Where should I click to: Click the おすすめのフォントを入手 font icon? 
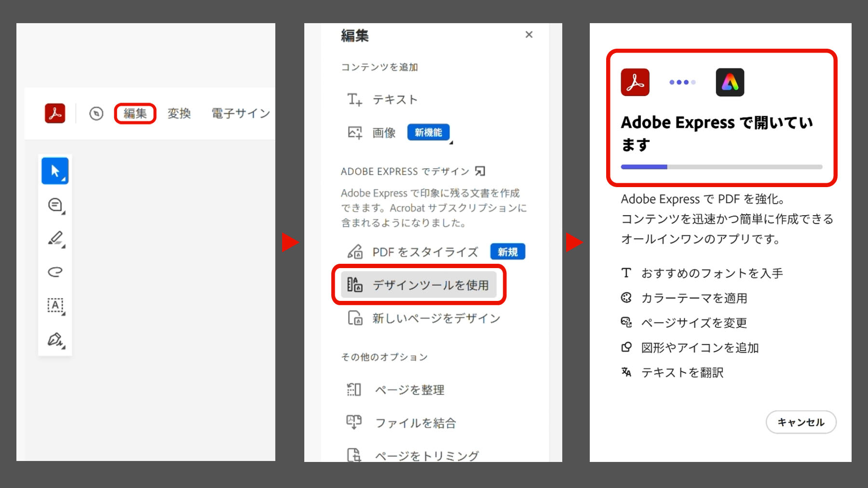point(626,273)
